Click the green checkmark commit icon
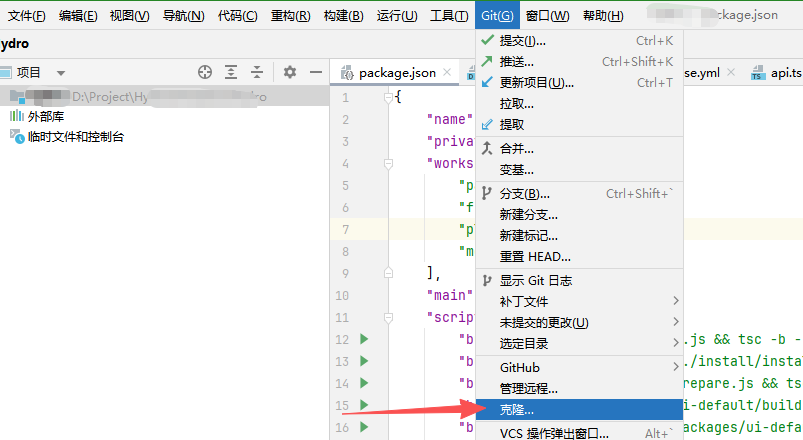The image size is (803, 440). (488, 40)
